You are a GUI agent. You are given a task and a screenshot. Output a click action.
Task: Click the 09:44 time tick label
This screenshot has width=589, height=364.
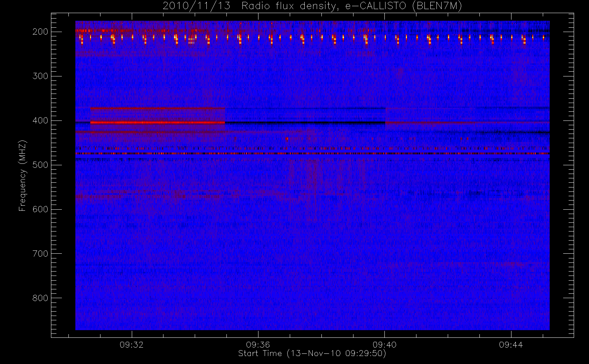tap(511, 344)
